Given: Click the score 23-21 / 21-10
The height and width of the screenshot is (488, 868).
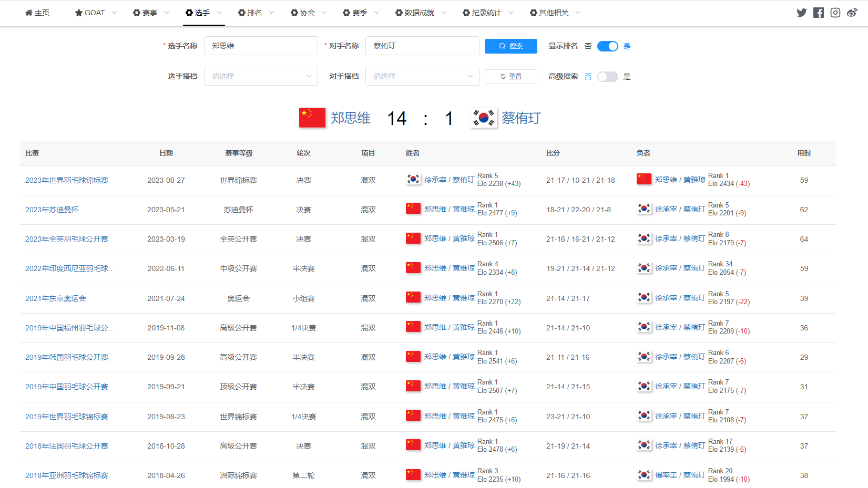Looking at the screenshot, I should [x=568, y=417].
